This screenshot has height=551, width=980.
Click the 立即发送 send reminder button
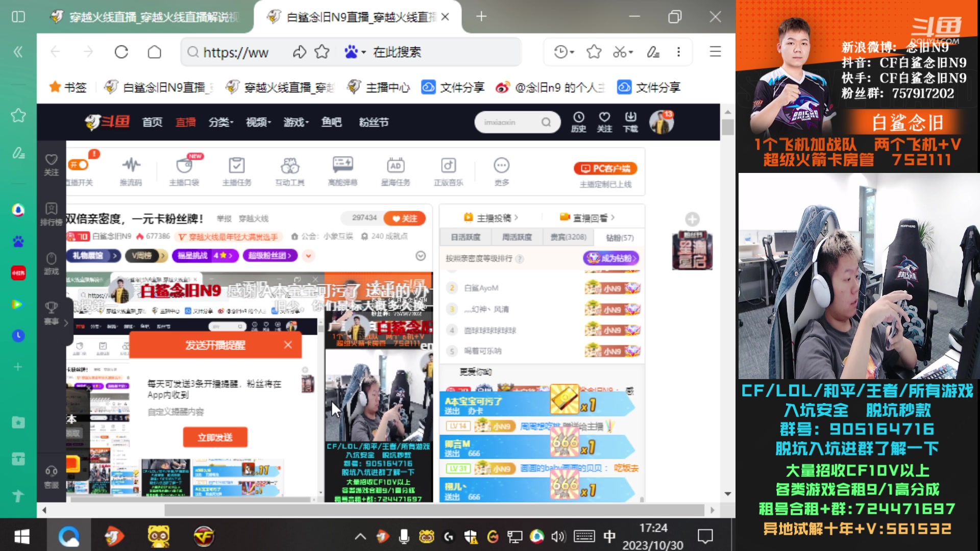pyautogui.click(x=214, y=437)
